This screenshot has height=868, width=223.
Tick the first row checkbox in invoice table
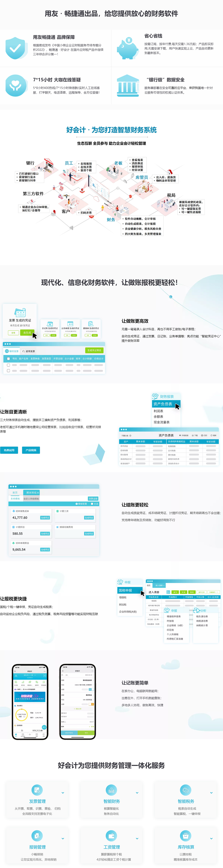[8, 365]
